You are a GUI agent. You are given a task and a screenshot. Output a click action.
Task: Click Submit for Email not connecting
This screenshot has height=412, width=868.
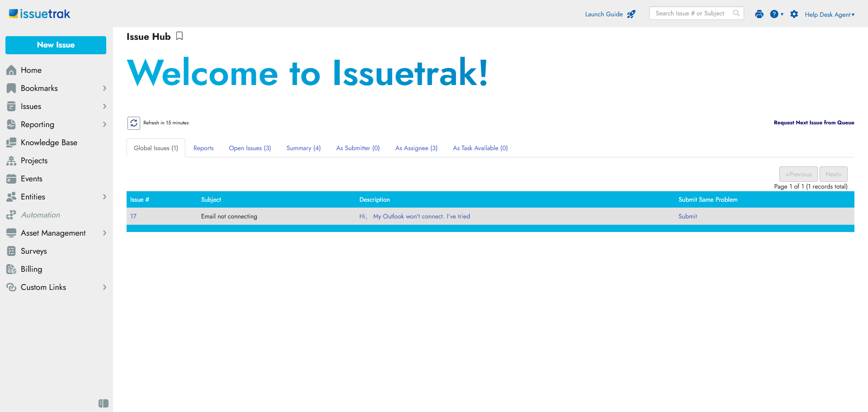coord(688,216)
